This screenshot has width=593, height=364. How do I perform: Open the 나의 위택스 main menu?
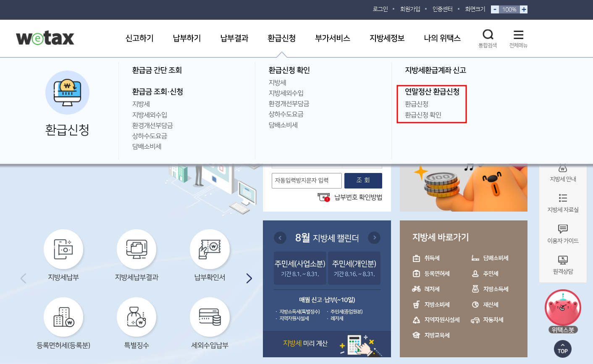(442, 38)
